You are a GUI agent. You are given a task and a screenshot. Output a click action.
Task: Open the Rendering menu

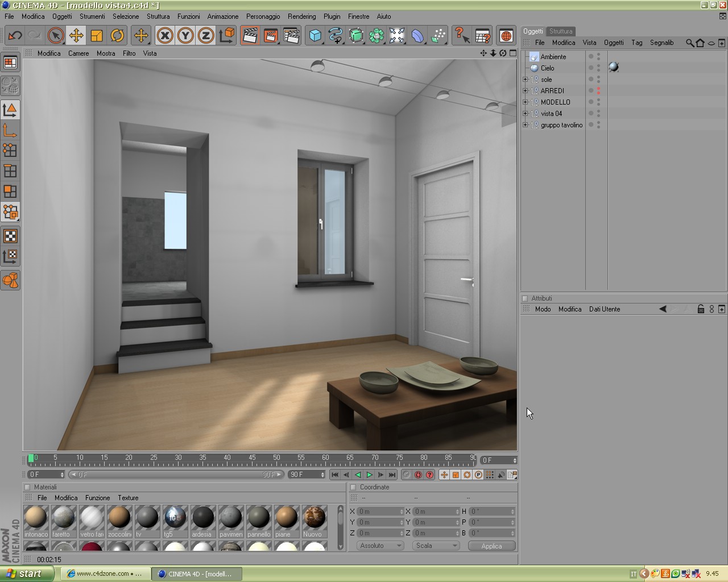301,16
